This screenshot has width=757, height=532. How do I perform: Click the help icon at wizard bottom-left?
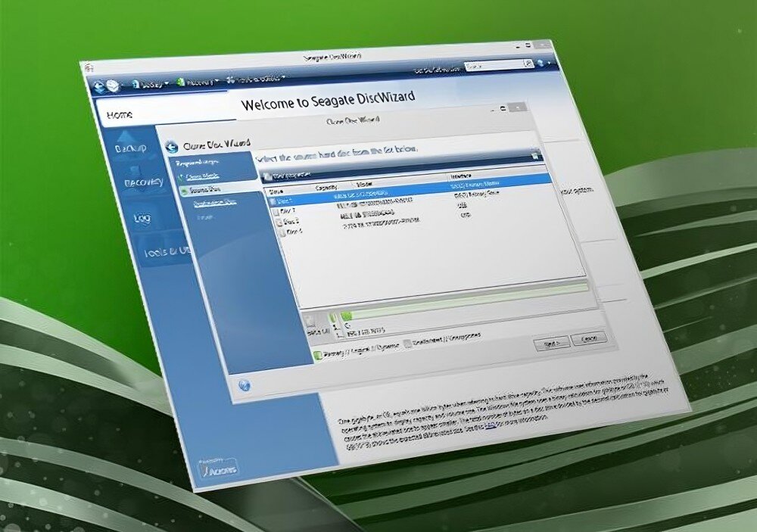245,384
